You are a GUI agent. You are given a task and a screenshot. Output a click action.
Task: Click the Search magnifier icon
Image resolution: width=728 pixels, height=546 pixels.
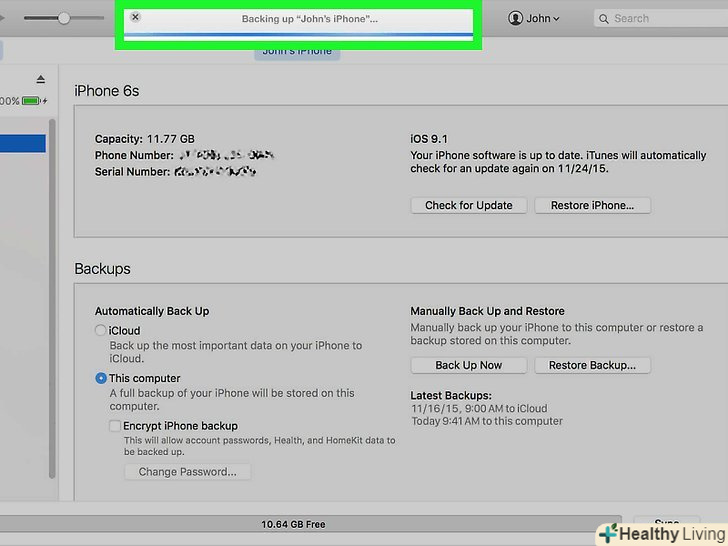[604, 19]
